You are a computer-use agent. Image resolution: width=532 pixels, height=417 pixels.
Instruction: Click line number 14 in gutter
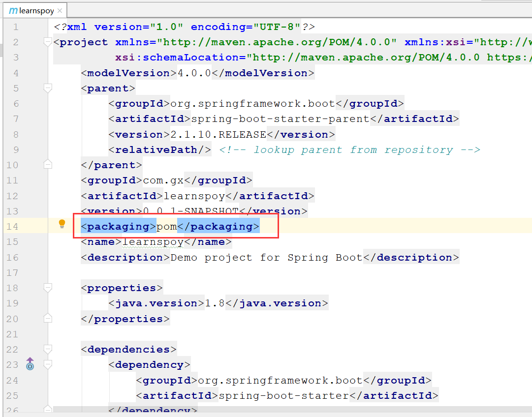click(x=12, y=227)
